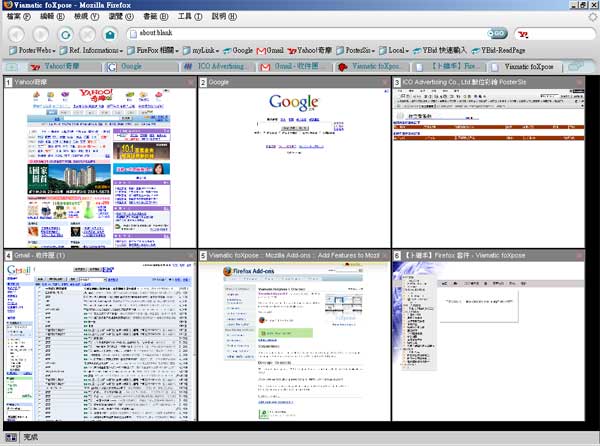The height and width of the screenshot is (446, 600).
Task: Switch to the Google tab
Action: click(x=141, y=67)
